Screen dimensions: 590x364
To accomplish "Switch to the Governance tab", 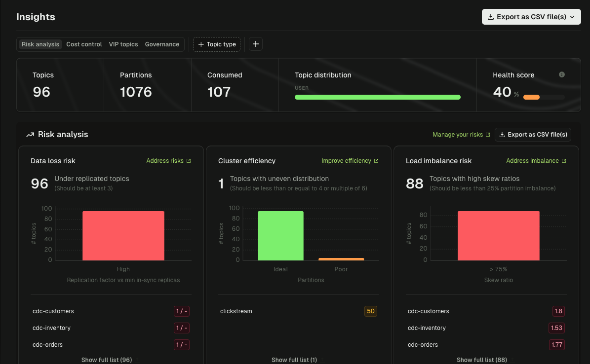I will coord(162,44).
